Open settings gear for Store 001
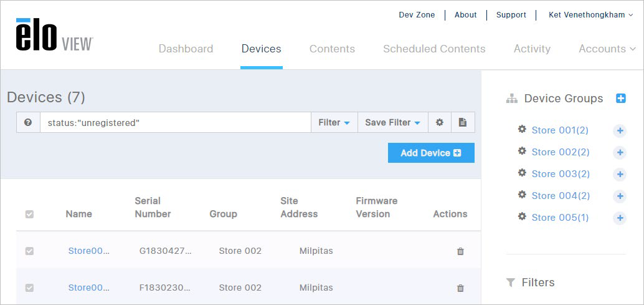This screenshot has width=644, height=305. [x=522, y=130]
